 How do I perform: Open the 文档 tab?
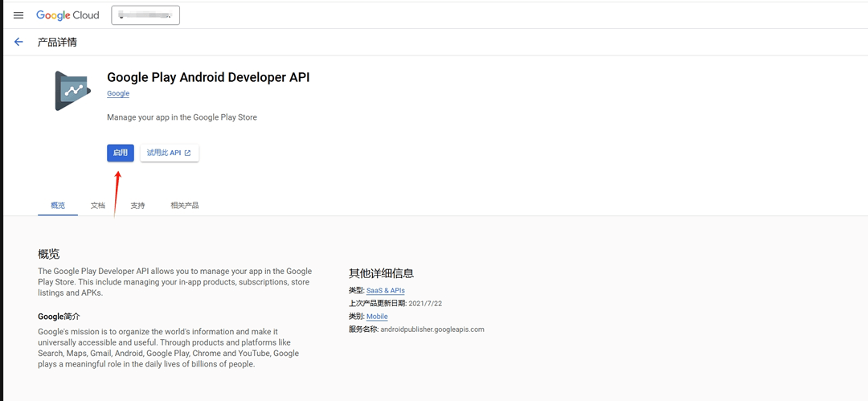98,206
